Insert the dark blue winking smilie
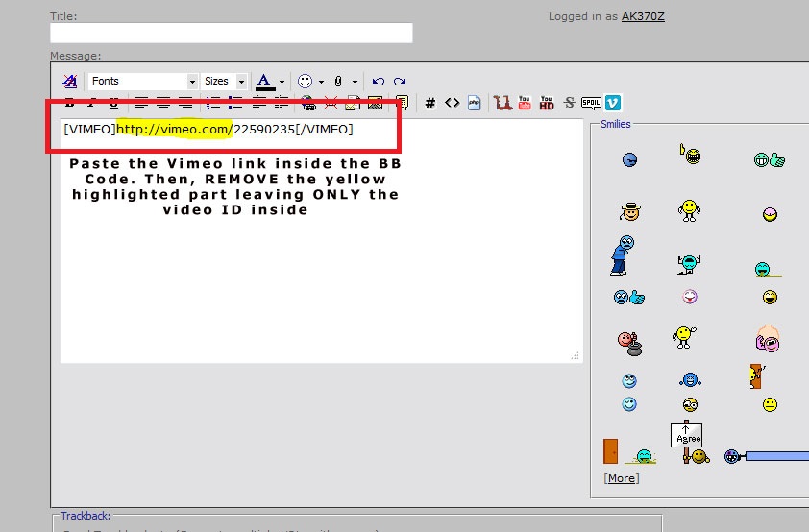The width and height of the screenshot is (809, 532). tap(629, 159)
